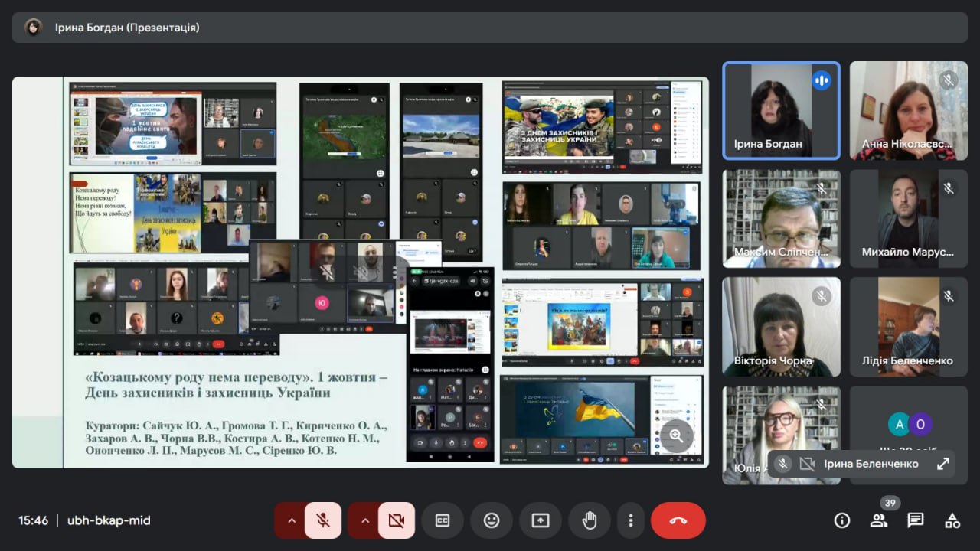Select Ірина Богдан video tile
The height and width of the screenshot is (551, 980).
pos(782,111)
